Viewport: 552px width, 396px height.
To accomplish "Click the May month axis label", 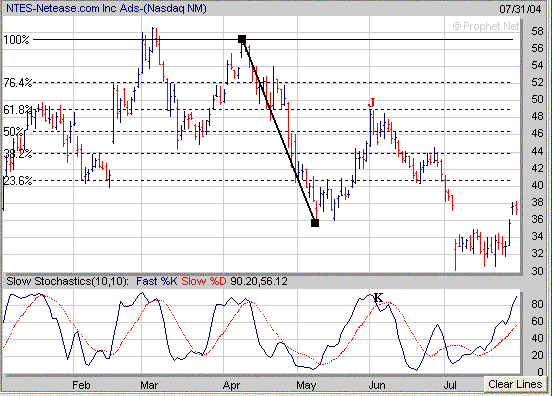I will (306, 385).
